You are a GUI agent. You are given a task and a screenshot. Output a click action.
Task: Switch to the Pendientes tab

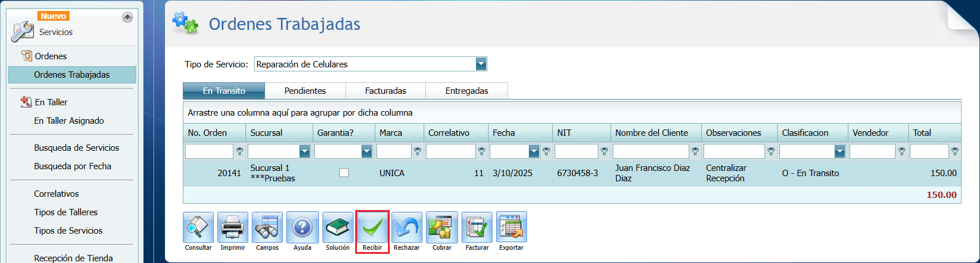pos(305,91)
